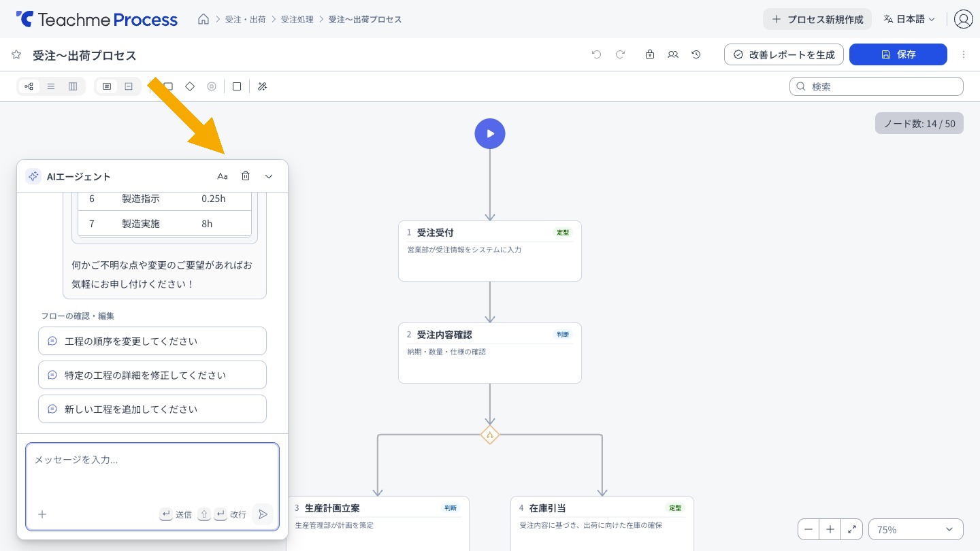980x551 pixels.
Task: Open the version history clock icon
Action: [x=696, y=54]
